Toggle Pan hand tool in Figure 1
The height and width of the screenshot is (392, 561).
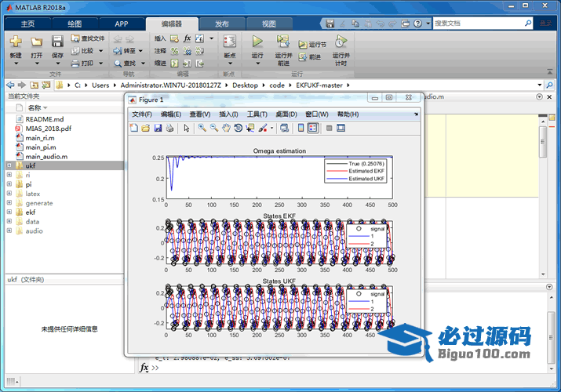(226, 128)
